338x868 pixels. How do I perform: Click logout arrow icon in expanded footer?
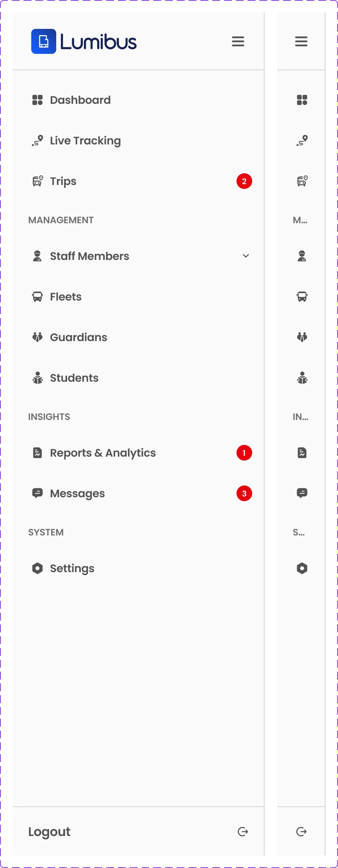[x=243, y=832]
